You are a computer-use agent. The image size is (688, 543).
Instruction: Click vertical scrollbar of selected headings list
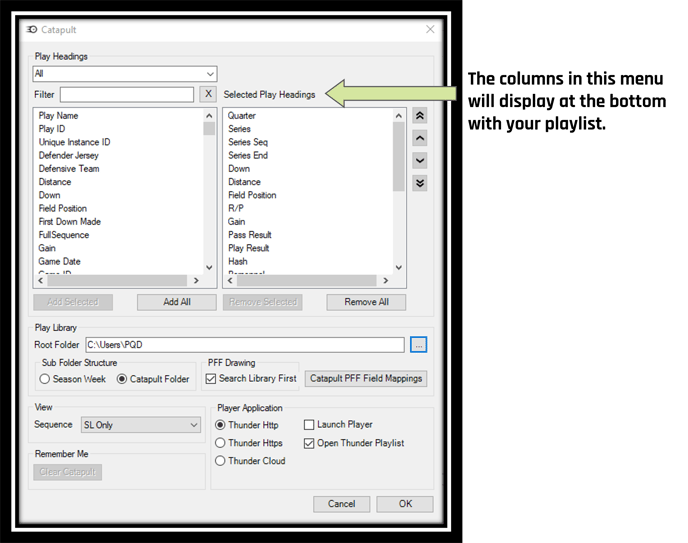click(x=398, y=191)
